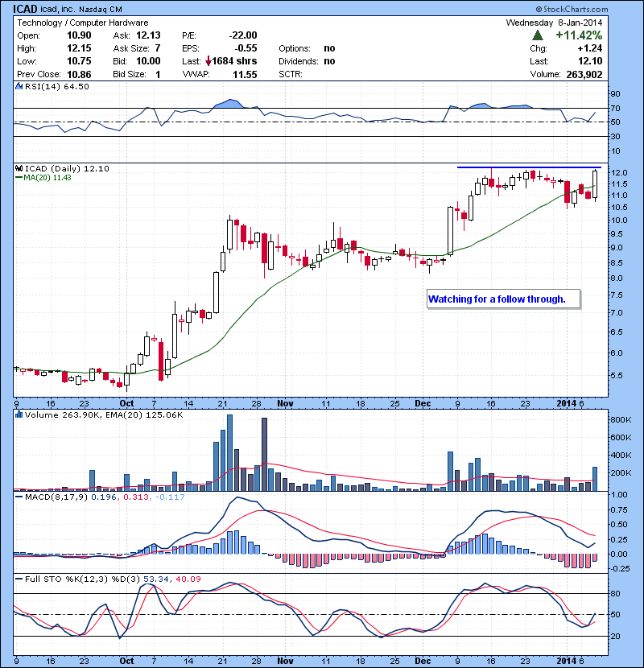Viewport: 644px width, 668px height.
Task: Click the 'Options: no' field
Action: [x=307, y=48]
